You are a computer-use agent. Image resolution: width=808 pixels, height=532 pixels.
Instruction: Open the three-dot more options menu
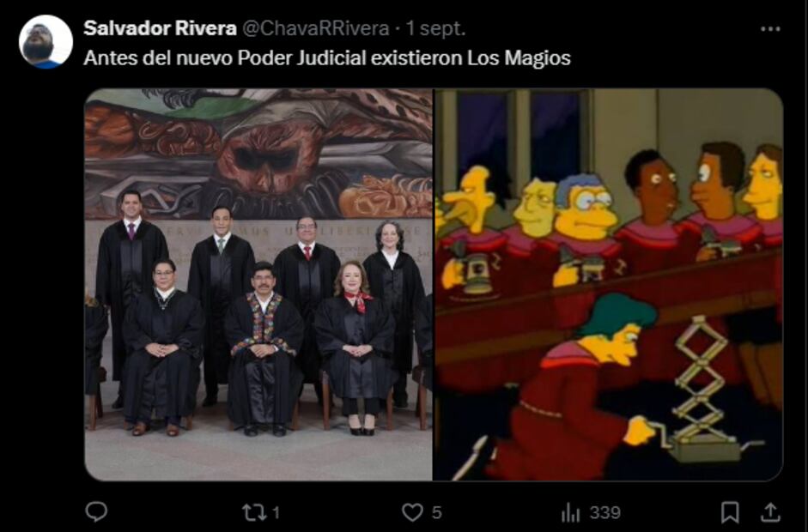[x=770, y=29]
